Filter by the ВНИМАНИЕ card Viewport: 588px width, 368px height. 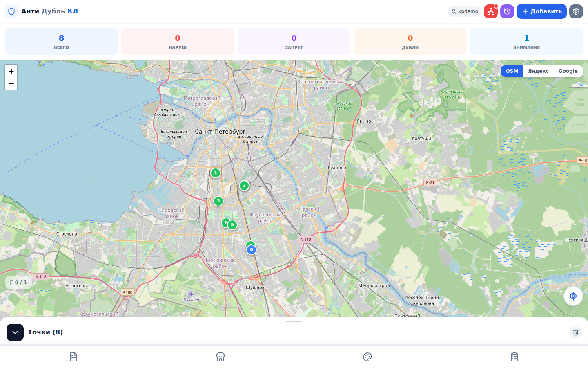point(527,41)
